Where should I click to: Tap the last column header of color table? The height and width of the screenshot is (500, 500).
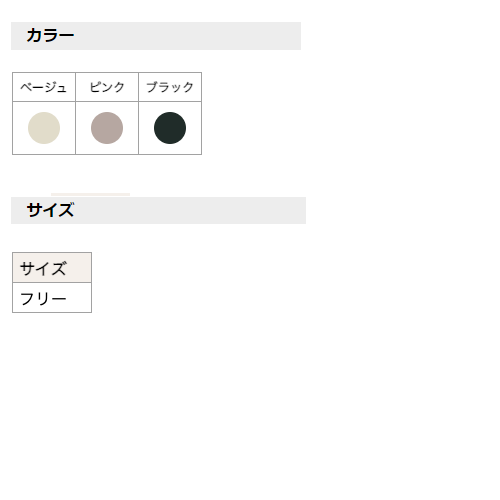(170, 87)
